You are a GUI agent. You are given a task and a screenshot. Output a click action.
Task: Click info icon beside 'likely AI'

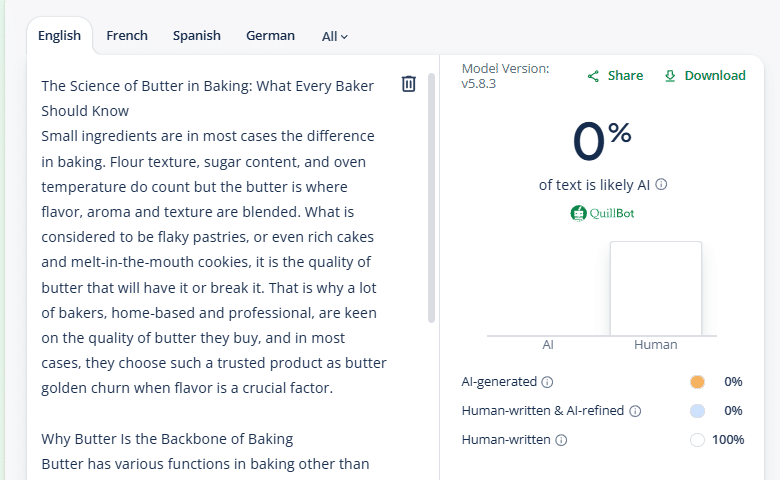(x=661, y=185)
